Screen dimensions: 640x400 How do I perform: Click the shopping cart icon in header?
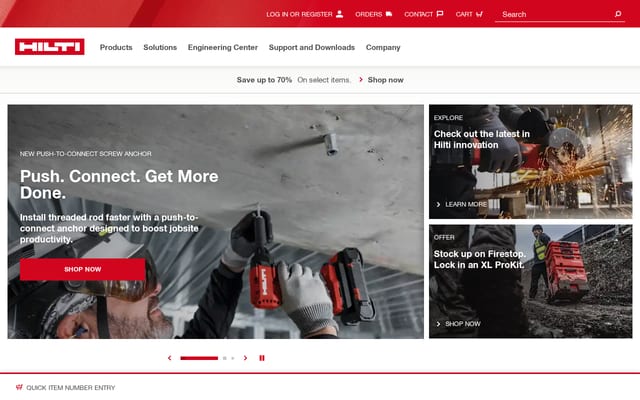479,14
